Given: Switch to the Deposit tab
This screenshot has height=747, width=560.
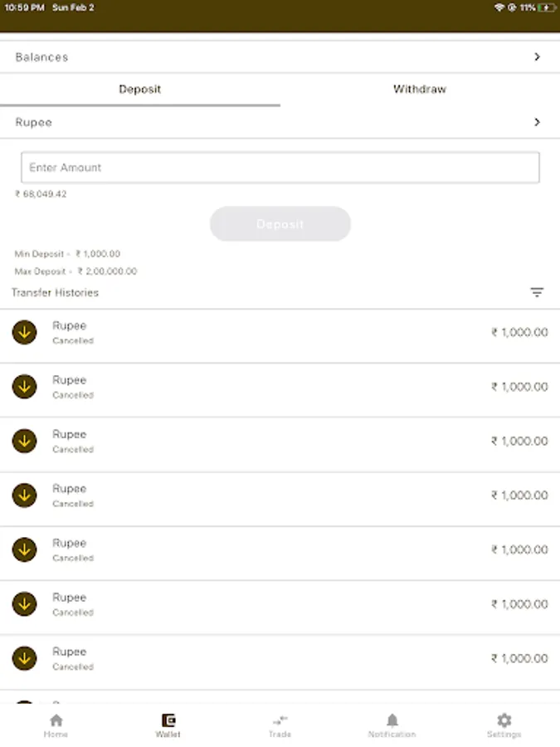Looking at the screenshot, I should tap(139, 89).
